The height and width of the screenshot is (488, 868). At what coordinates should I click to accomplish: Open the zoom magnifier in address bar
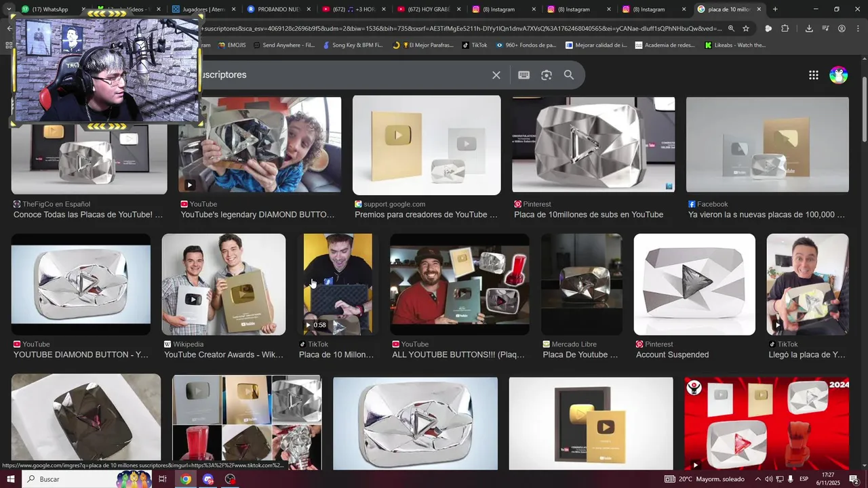(x=731, y=28)
